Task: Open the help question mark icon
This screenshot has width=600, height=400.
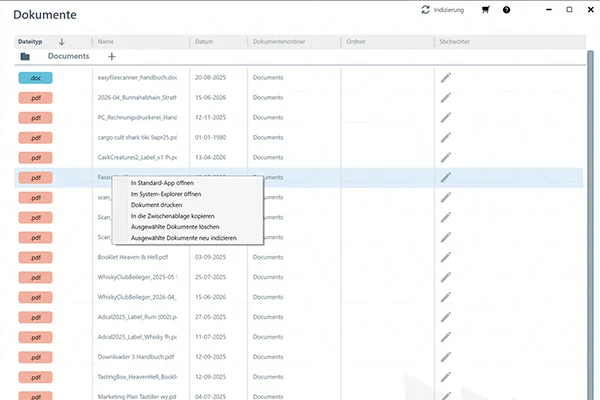Action: click(x=506, y=10)
